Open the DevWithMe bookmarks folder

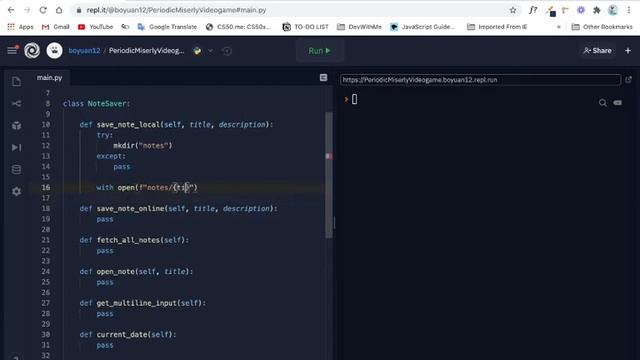(359, 27)
